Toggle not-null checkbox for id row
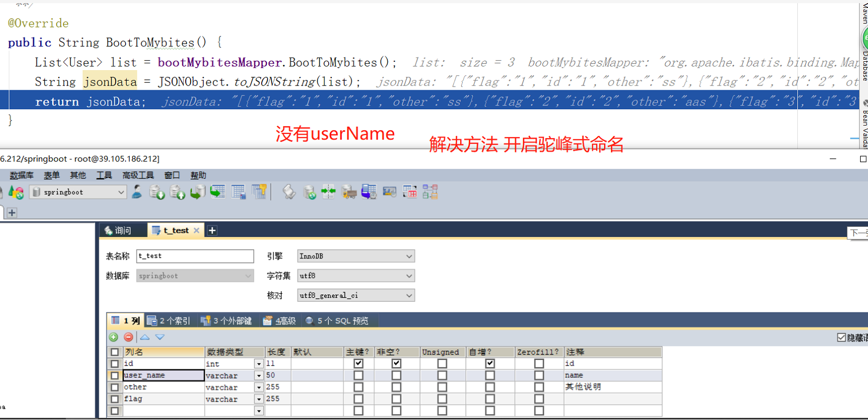Image resolution: width=868 pixels, height=420 pixels. [x=396, y=364]
